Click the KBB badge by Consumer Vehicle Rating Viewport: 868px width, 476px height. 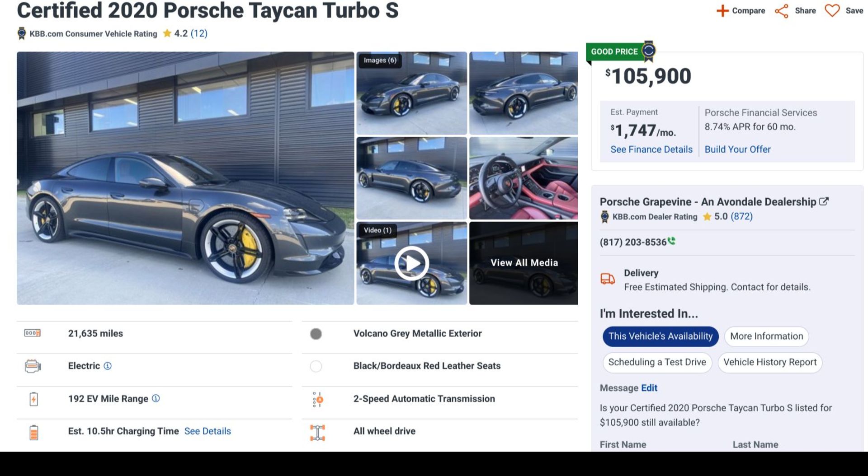pyautogui.click(x=22, y=33)
